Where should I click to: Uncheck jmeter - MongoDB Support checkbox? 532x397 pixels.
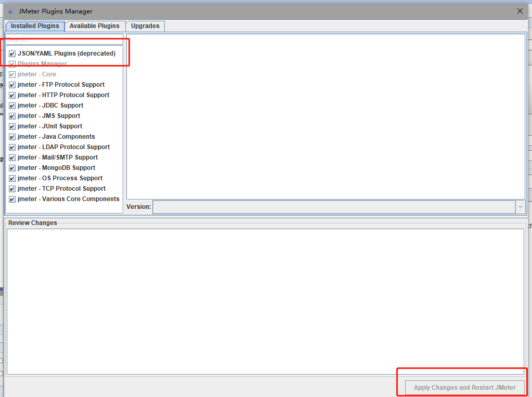[x=12, y=168]
